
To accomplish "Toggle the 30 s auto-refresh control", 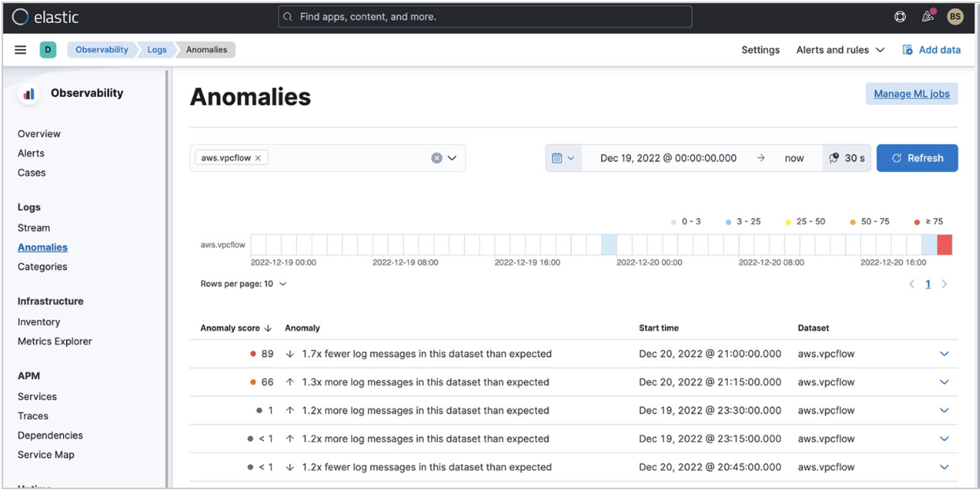I will click(847, 158).
